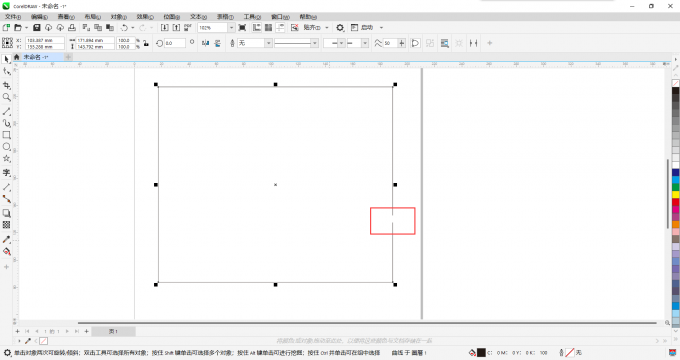Expand the line style dropdown

pos(296,43)
